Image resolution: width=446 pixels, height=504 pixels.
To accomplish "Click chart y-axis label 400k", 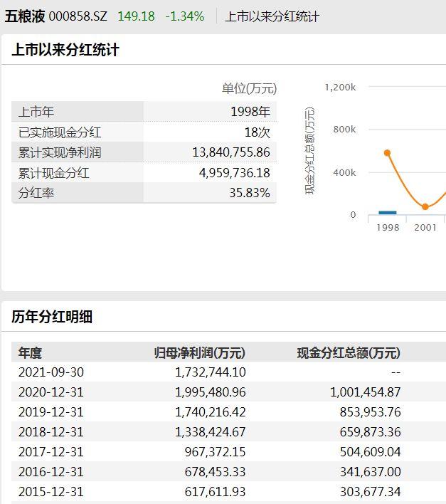I will pos(344,172).
